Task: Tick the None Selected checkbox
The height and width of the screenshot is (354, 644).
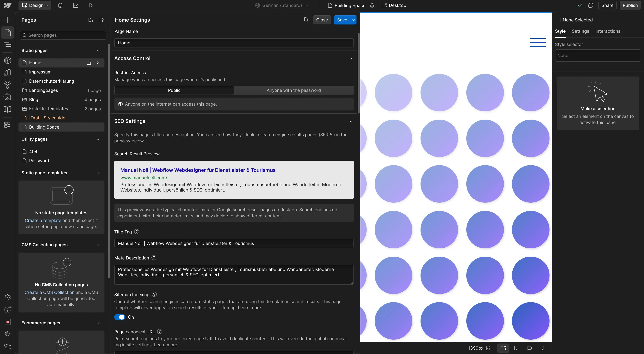Action: 558,20
